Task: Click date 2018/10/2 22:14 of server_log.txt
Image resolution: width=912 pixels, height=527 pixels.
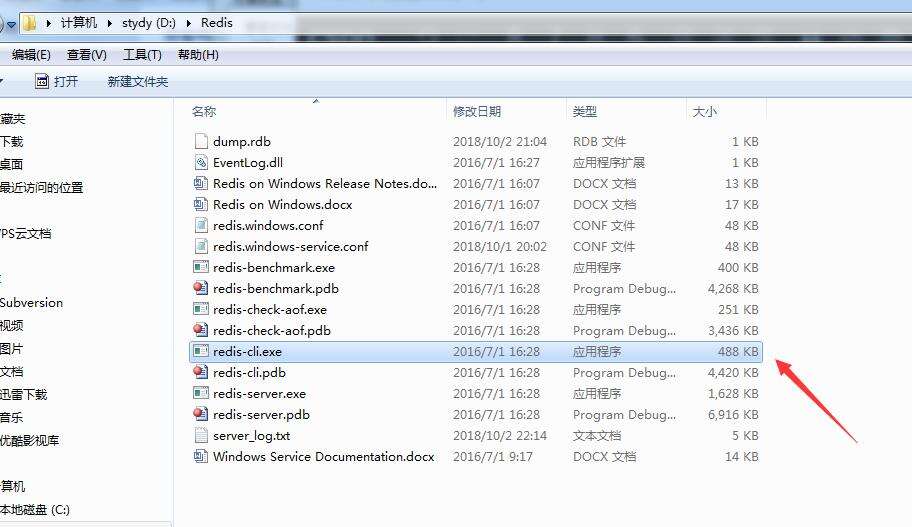Action: [500, 436]
